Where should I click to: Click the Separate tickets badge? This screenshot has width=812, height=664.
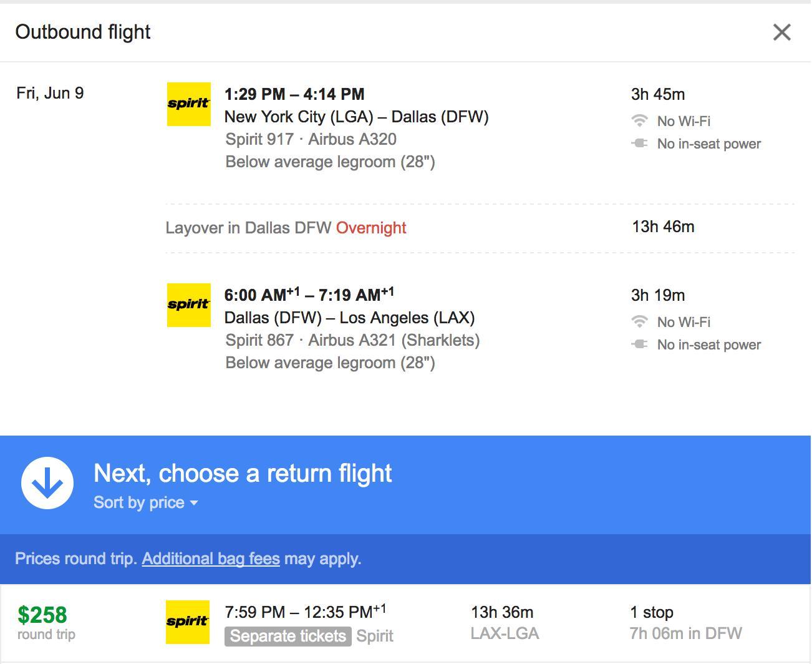point(287,636)
